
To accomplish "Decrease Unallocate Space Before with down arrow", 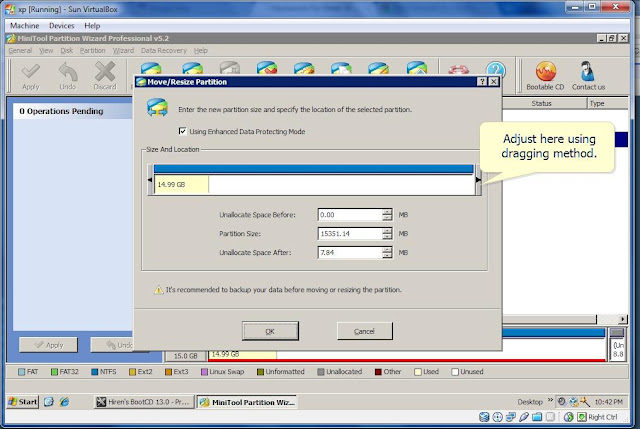I will [x=387, y=218].
